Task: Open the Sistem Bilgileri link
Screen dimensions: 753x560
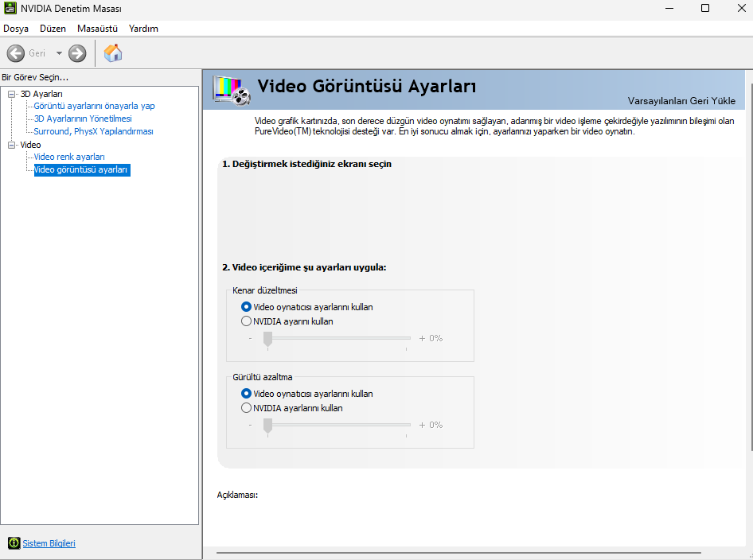Action: 49,543
